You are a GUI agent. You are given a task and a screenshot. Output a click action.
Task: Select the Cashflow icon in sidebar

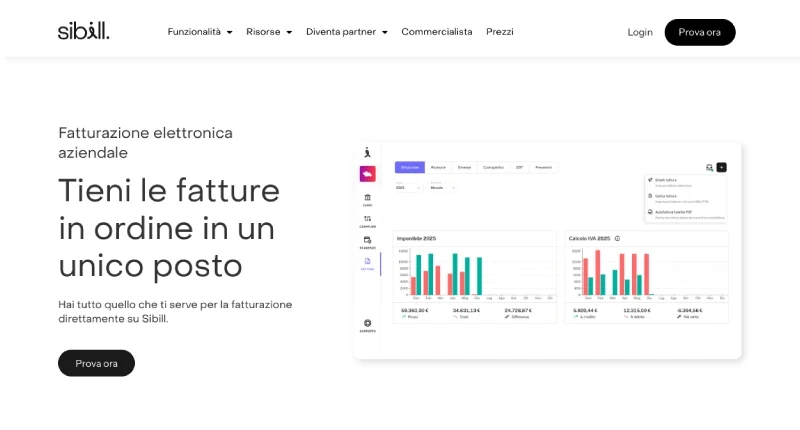click(368, 220)
